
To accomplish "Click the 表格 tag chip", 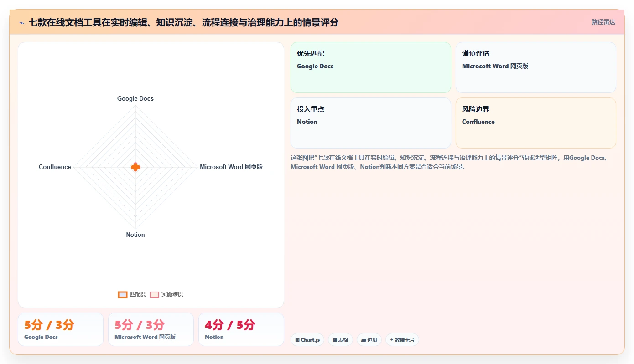I will click(x=340, y=340).
